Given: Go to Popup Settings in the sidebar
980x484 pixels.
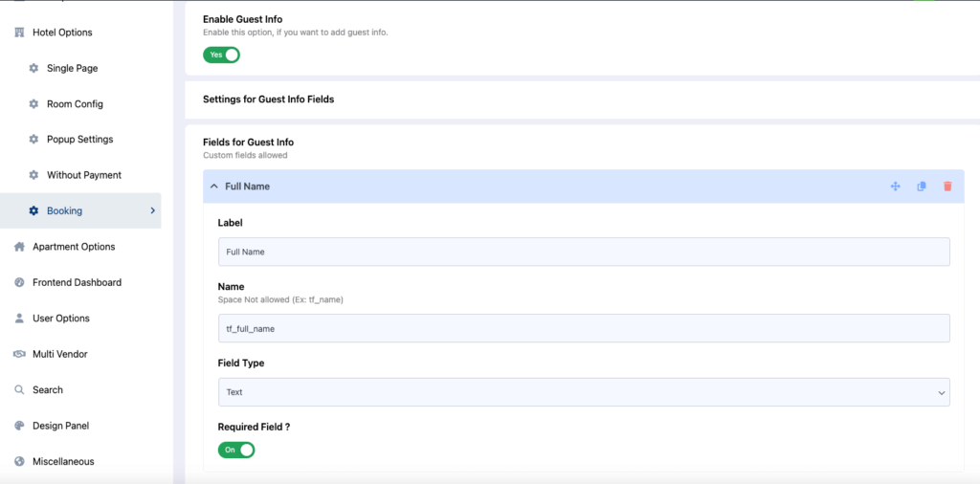Looking at the screenshot, I should (x=80, y=140).
